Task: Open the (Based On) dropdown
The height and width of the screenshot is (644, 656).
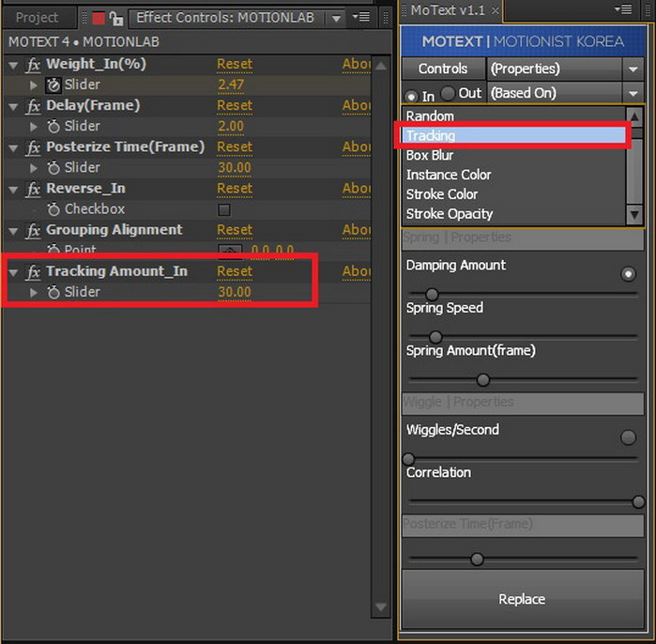Action: click(x=565, y=93)
